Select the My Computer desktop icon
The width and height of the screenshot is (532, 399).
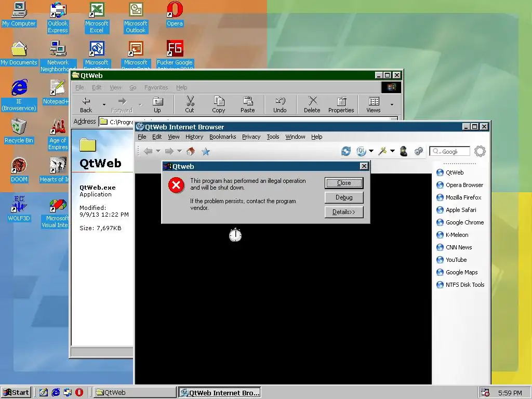[19, 14]
